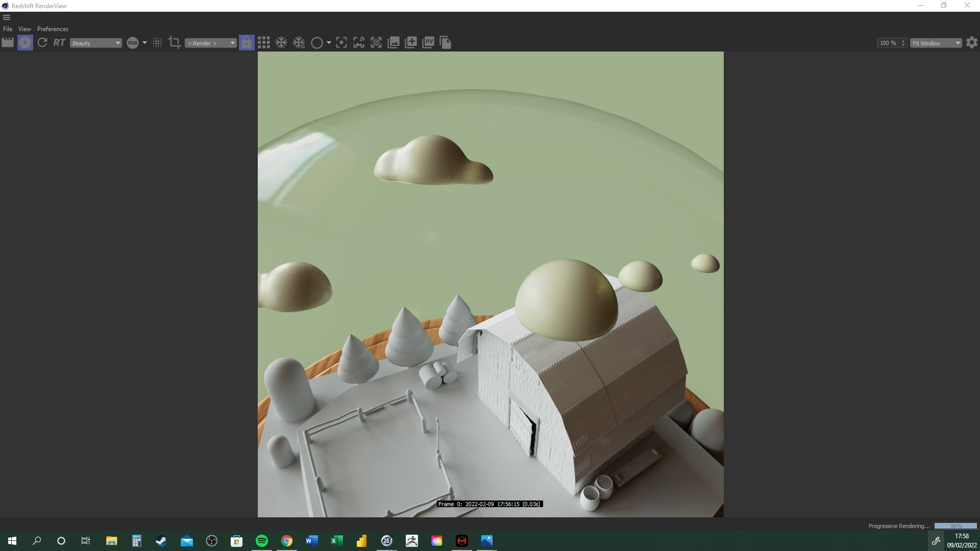The width and height of the screenshot is (980, 551).
Task: Click the save image icon
Action: (394, 42)
